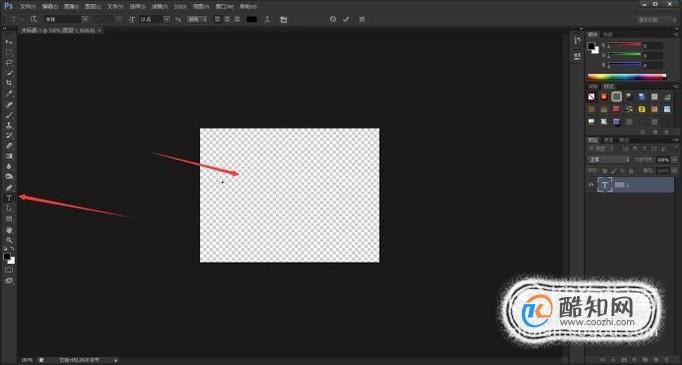682x365 pixels.
Task: Click the color spectrum ramp in Color panel
Action: [627, 77]
